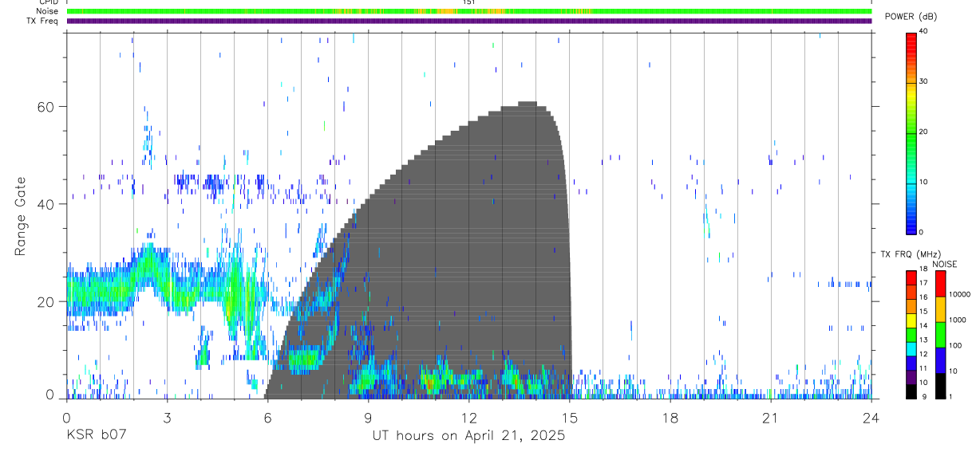Click the red 17–18 MHz block in TX FRQ legend
Viewport: 980px width, 452px height.
point(911,278)
